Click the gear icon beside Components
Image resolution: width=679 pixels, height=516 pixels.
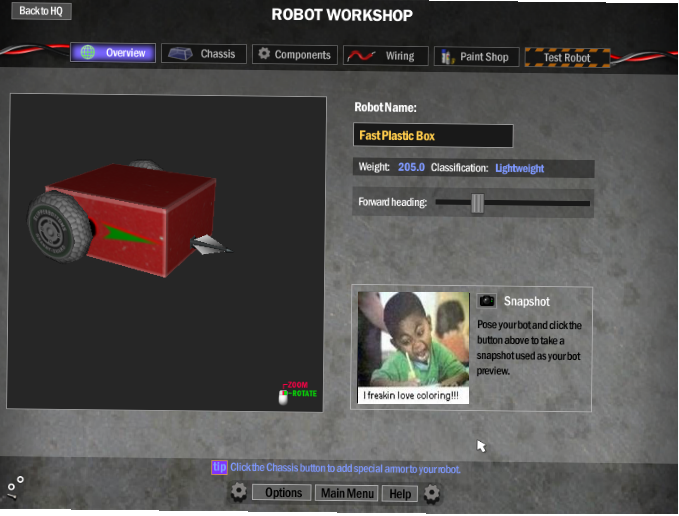(264, 54)
